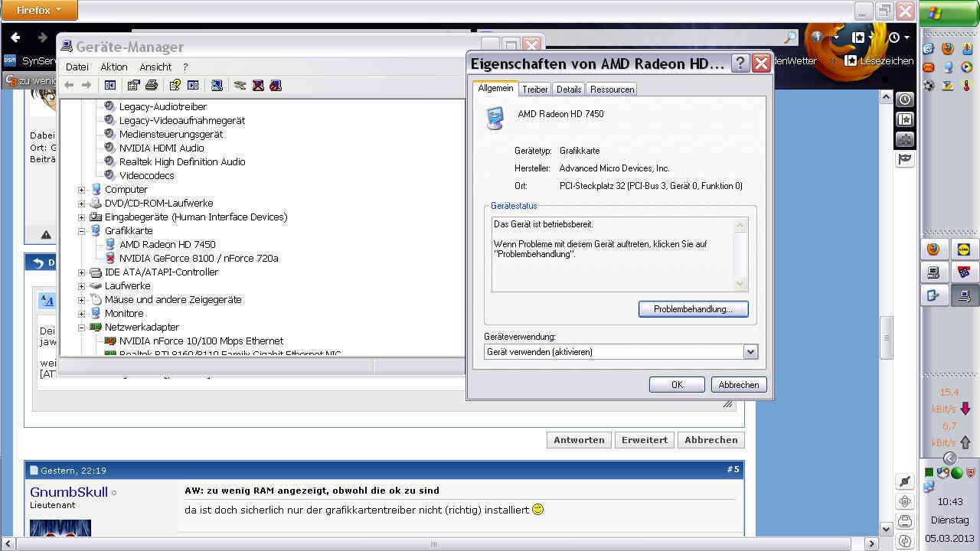Expand Mäuse und andere Zeigegeräte node
The width and height of the screenshot is (980, 551).
click(82, 300)
